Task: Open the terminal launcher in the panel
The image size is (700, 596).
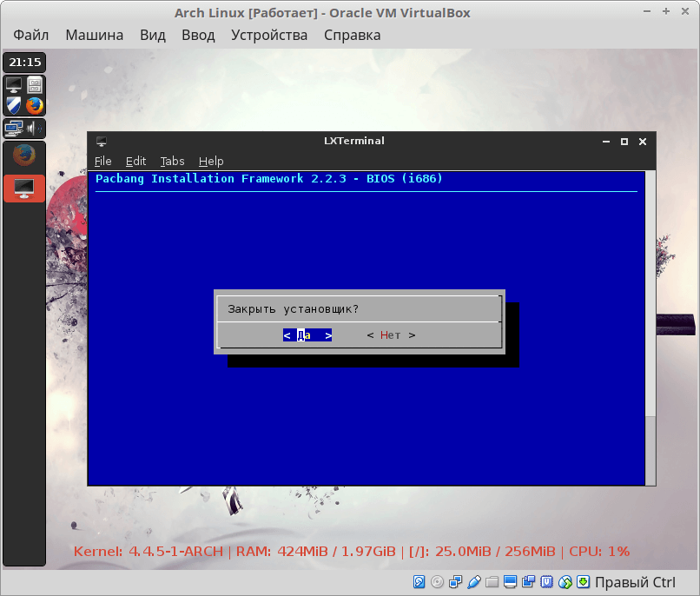Action: pyautogui.click(x=14, y=85)
